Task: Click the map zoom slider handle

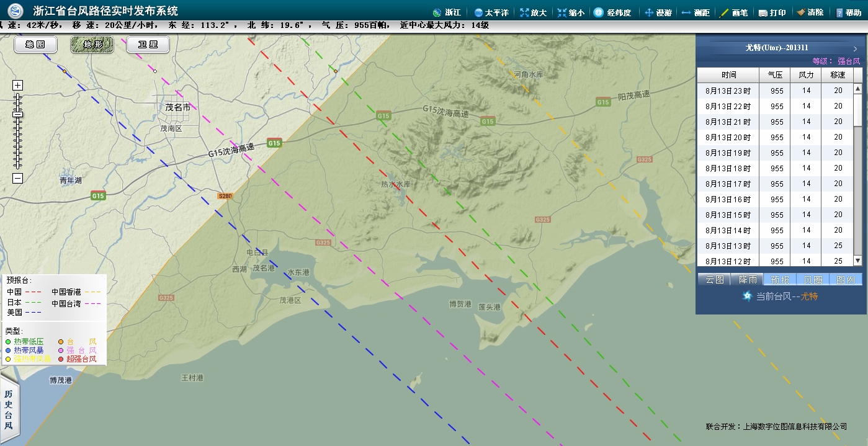Action: click(x=17, y=114)
